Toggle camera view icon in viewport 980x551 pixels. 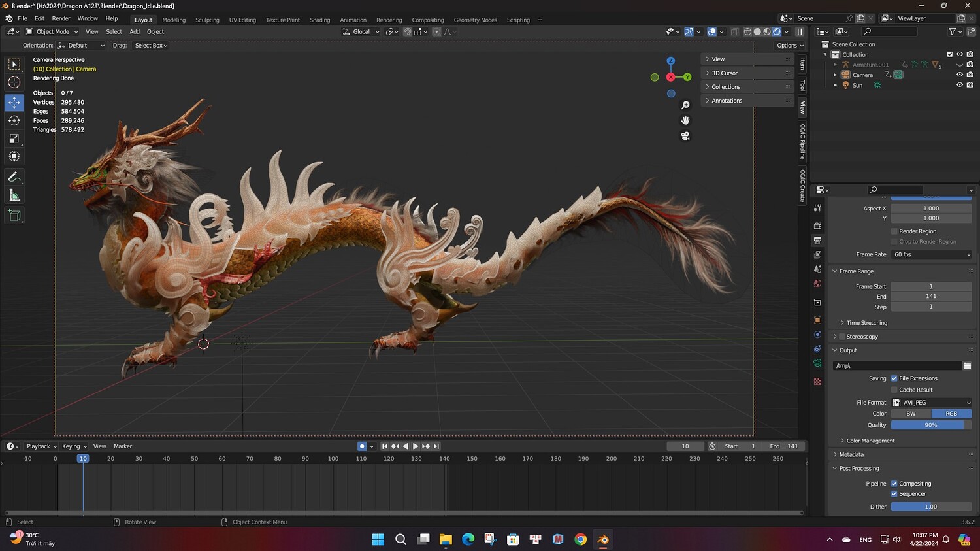(685, 136)
